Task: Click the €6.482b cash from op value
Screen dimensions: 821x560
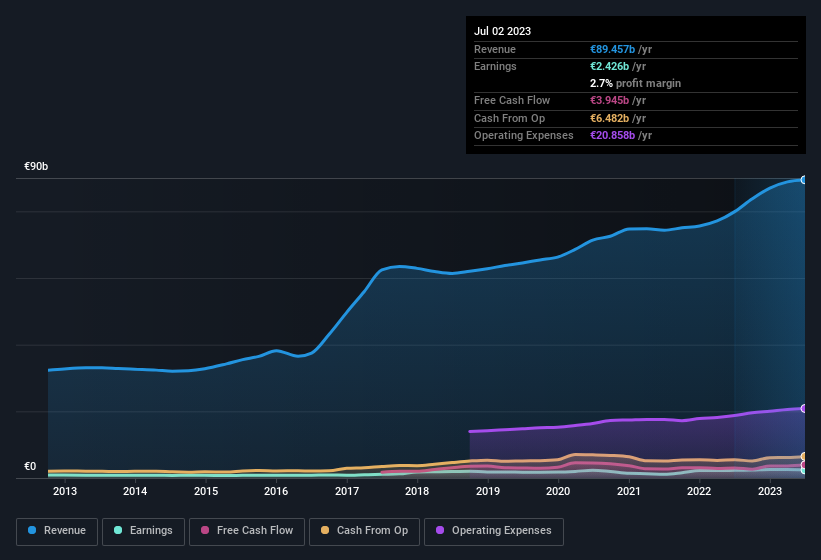Action: click(609, 118)
